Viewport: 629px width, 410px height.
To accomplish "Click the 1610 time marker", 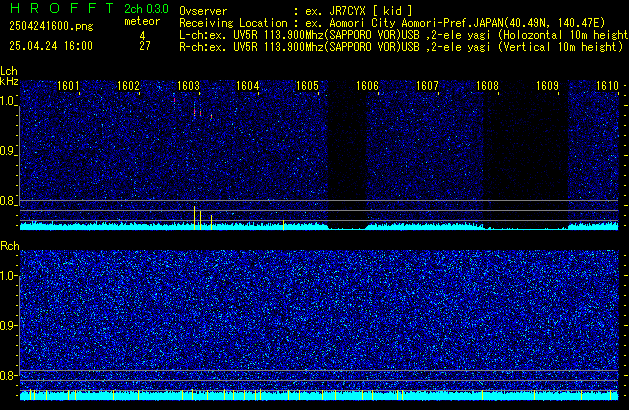I will coord(607,86).
